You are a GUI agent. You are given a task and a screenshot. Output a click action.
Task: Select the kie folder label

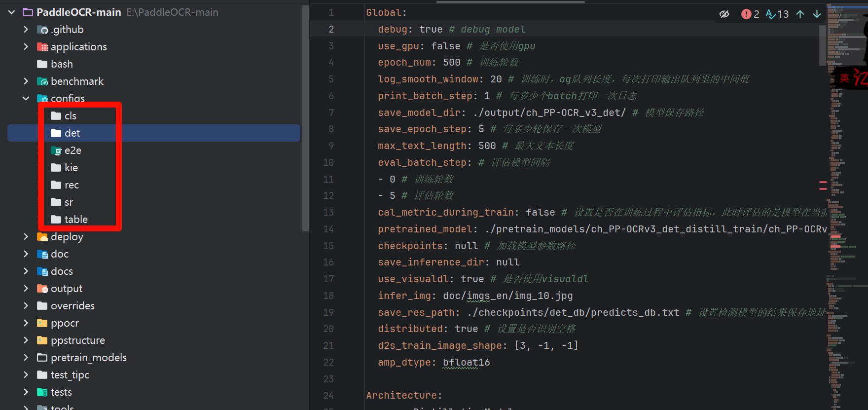(71, 168)
